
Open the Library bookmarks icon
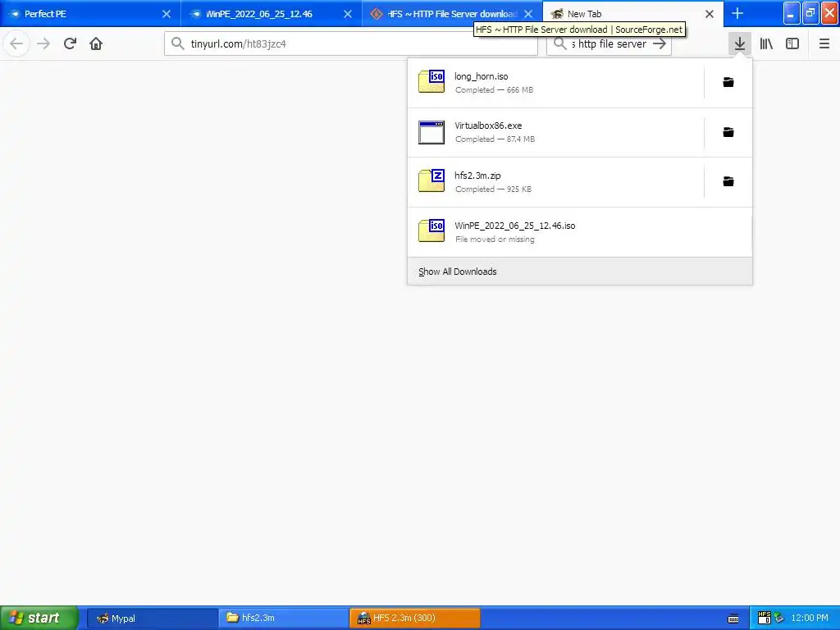pyautogui.click(x=766, y=44)
